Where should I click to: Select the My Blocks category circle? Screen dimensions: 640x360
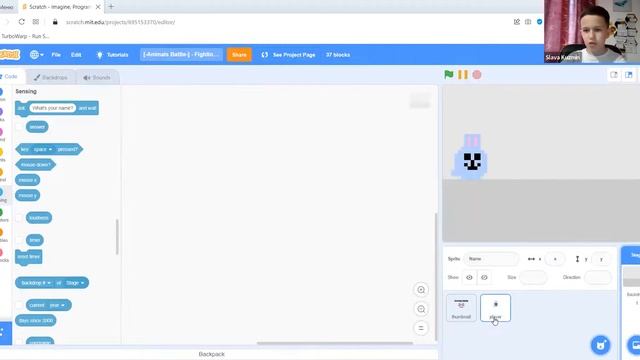point(1,253)
